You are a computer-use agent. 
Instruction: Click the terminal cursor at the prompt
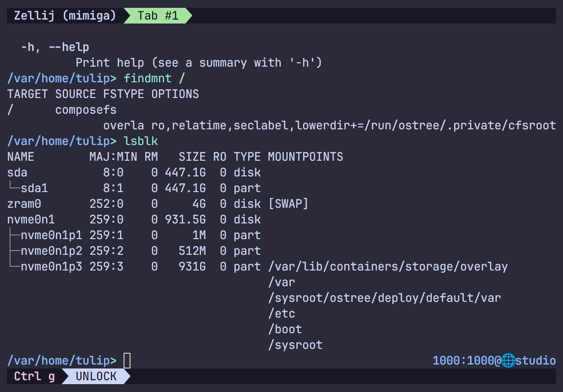click(127, 361)
